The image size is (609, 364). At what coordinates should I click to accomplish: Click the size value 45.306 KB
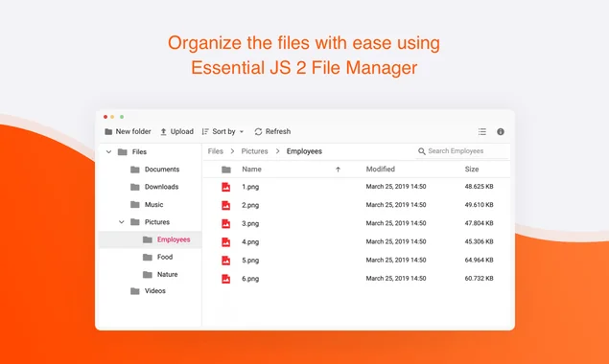(x=479, y=241)
